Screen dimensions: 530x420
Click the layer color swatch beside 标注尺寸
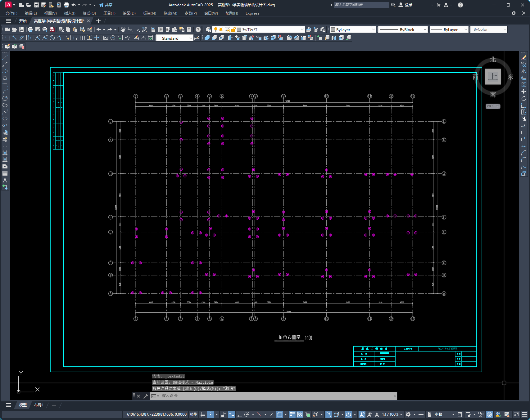239,29
